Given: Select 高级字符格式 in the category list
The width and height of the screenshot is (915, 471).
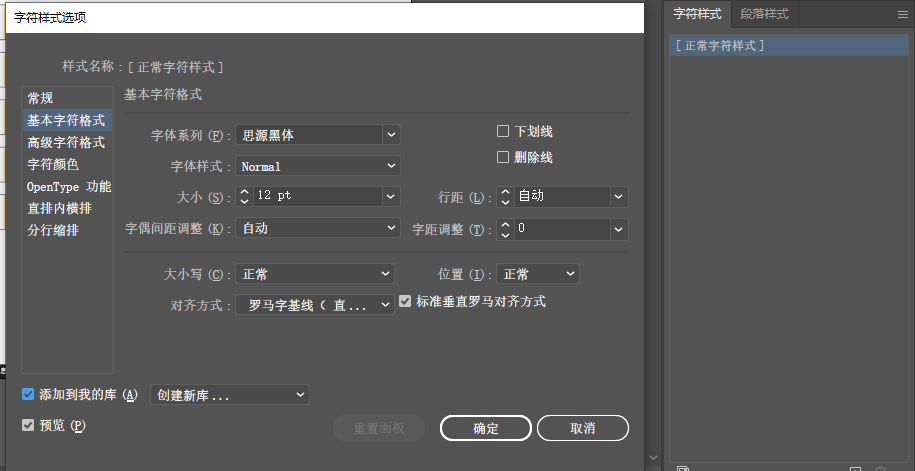Looking at the screenshot, I should 67,142.
